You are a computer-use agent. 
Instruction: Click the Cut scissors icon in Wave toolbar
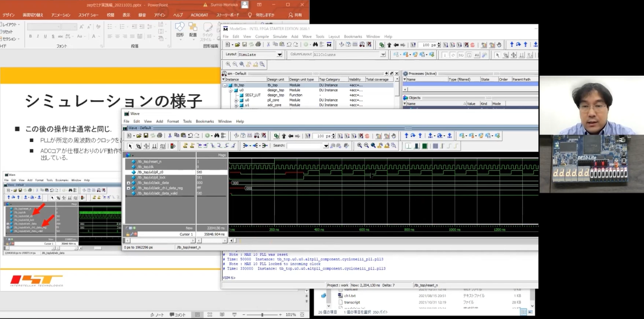[170, 135]
